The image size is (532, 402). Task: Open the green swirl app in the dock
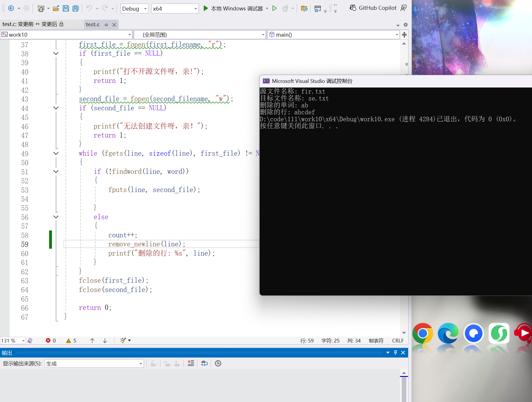click(499, 333)
